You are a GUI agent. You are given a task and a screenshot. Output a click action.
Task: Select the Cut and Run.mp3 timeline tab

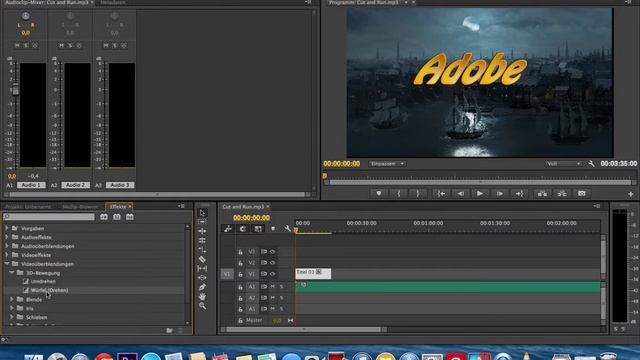(x=243, y=207)
